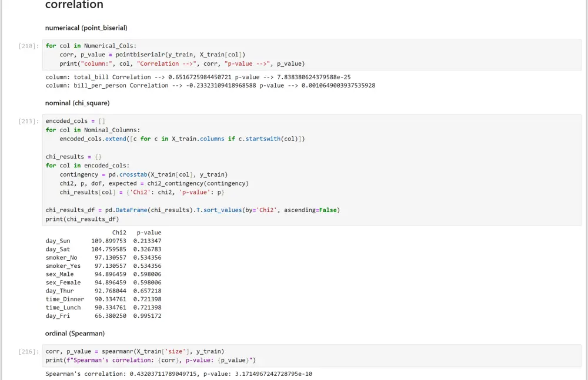Select cell prompt [216]

tap(28, 352)
